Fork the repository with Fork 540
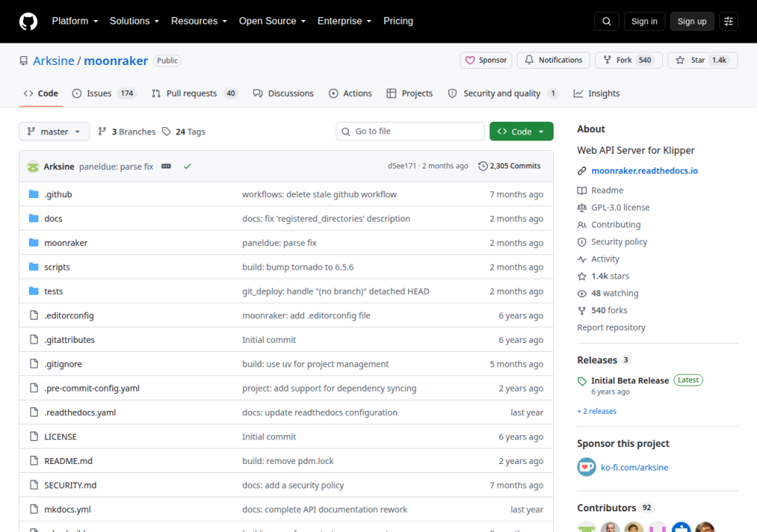 pos(628,60)
